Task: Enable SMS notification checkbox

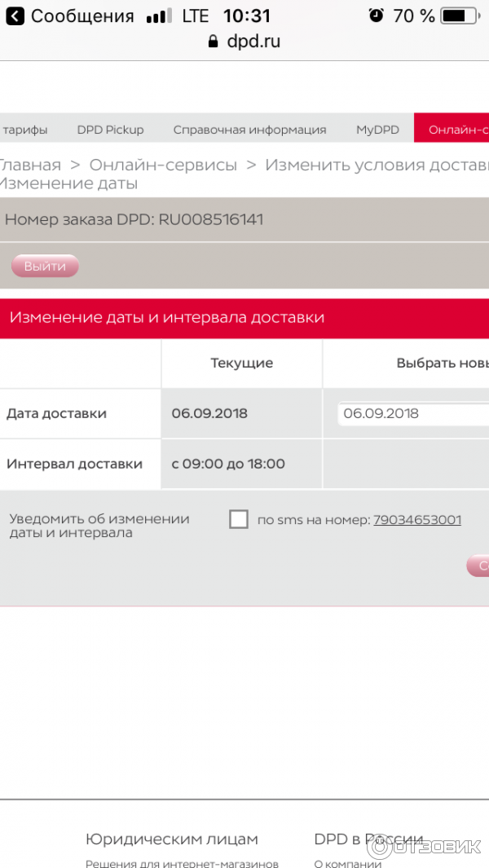Action: click(x=239, y=519)
